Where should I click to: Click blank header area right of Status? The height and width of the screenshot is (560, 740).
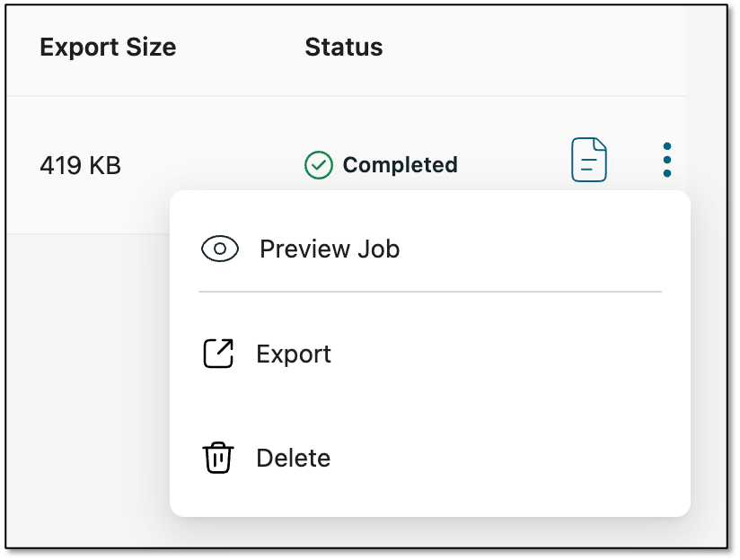click(533, 48)
